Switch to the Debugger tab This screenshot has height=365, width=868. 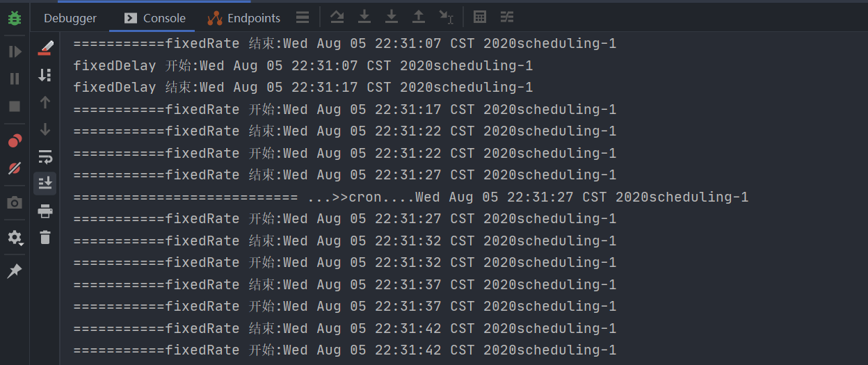(x=70, y=18)
